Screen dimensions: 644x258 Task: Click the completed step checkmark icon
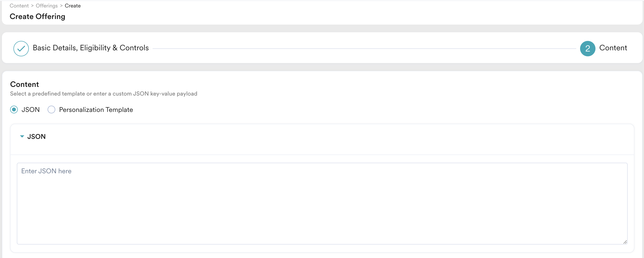21,48
